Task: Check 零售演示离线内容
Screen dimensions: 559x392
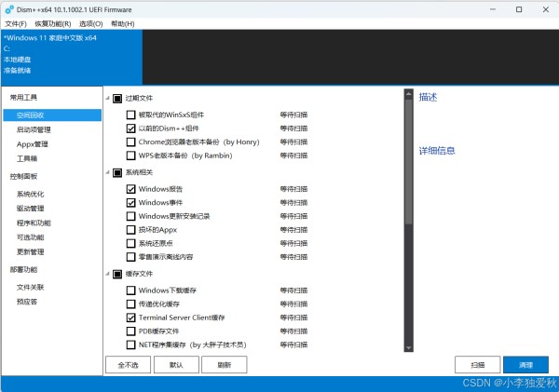Action: tap(130, 257)
